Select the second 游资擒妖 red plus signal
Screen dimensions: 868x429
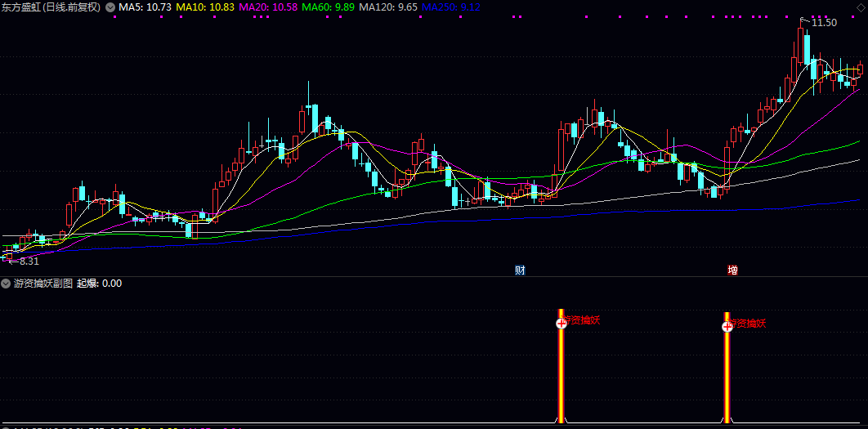727,327
